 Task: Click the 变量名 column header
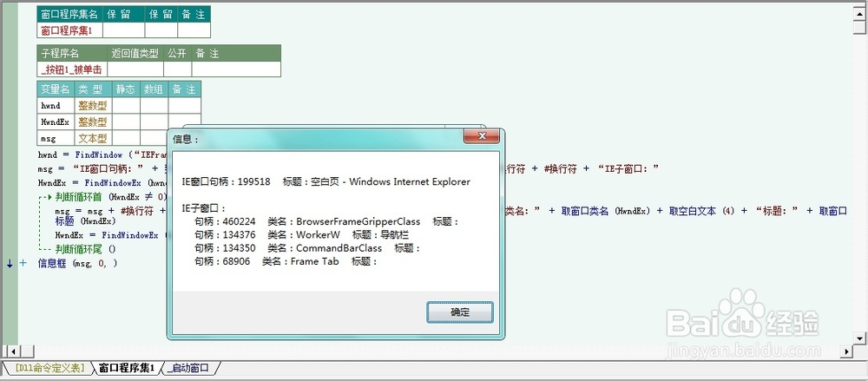55,89
